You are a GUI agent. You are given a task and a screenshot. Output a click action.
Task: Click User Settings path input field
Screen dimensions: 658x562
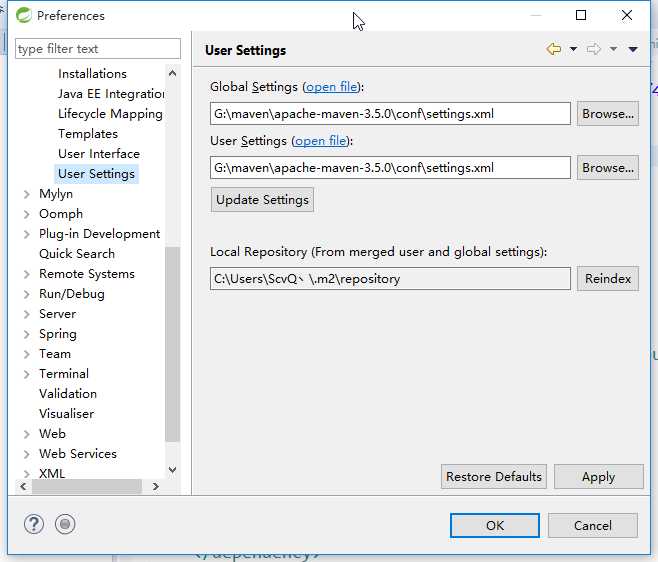[x=390, y=168]
